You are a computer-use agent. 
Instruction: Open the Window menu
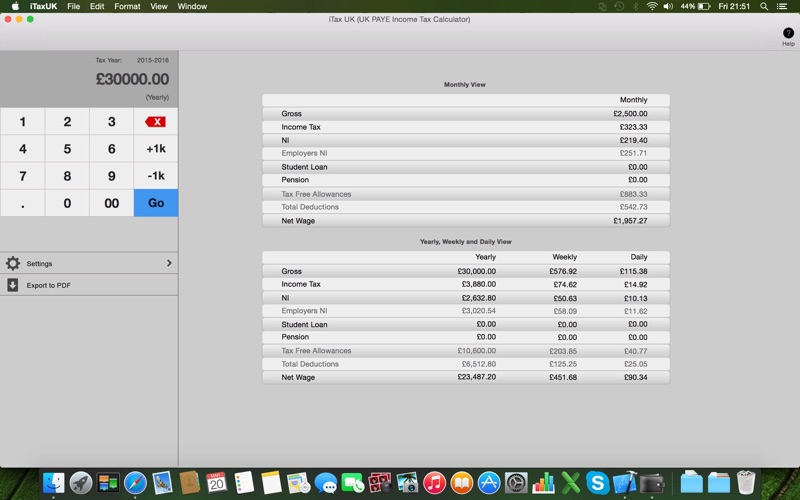[192, 6]
